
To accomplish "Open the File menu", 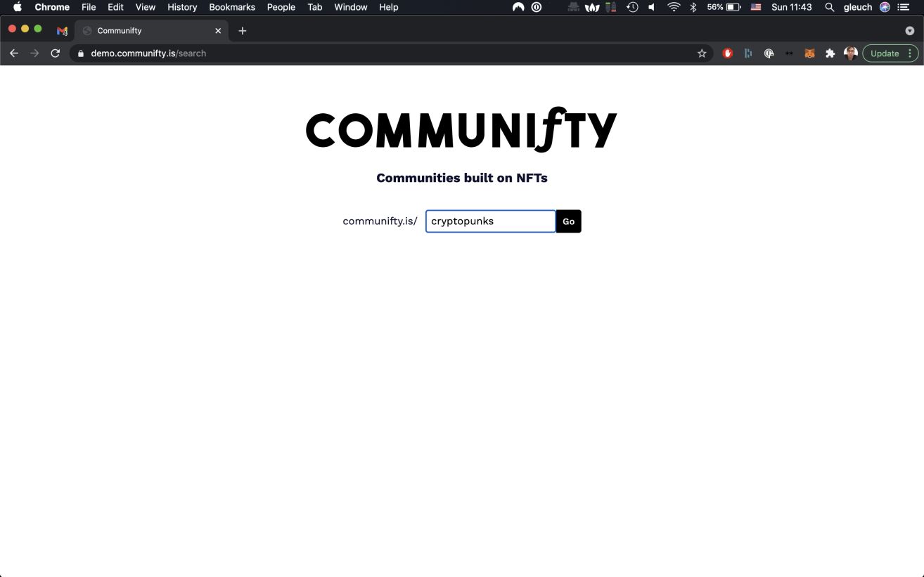I will click(89, 7).
